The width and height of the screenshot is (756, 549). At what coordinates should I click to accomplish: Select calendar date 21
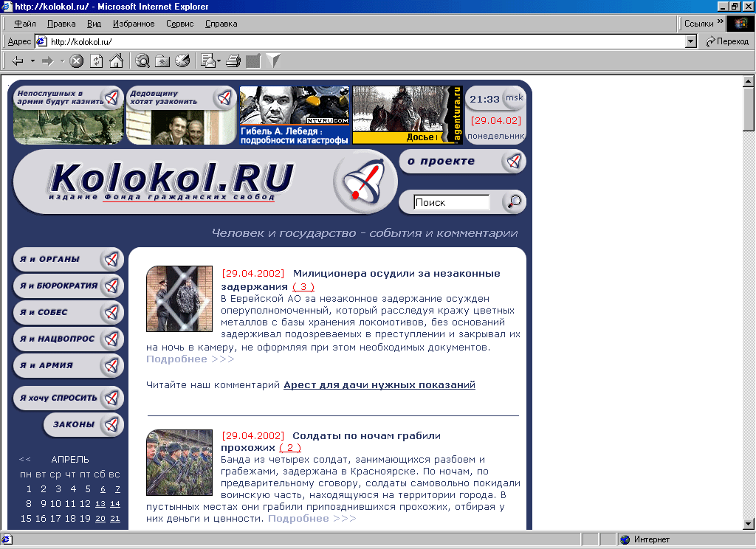click(114, 519)
